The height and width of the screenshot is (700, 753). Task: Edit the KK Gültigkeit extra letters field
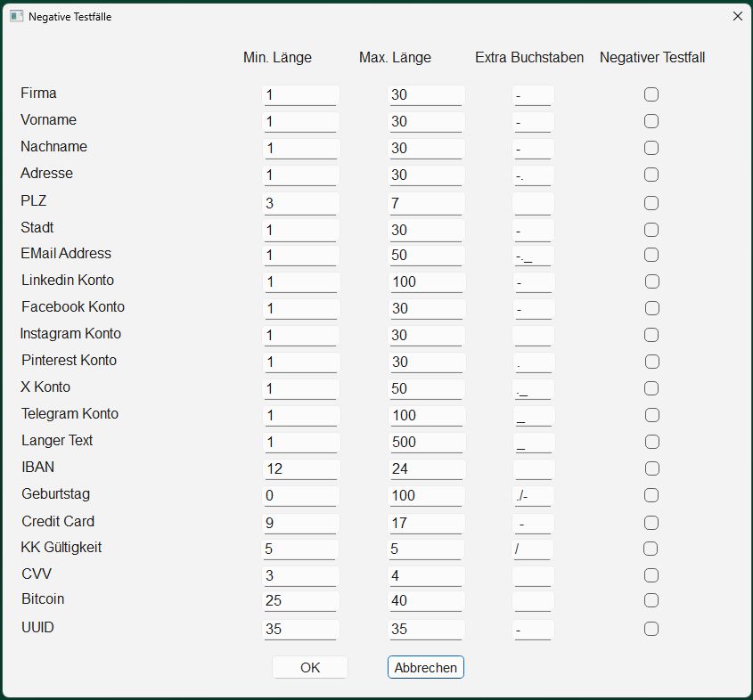[532, 549]
